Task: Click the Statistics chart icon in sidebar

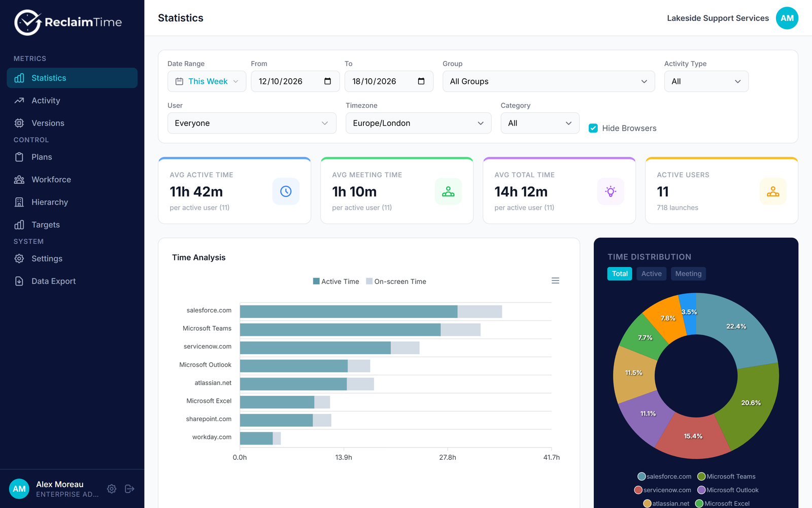Action: coord(19,78)
